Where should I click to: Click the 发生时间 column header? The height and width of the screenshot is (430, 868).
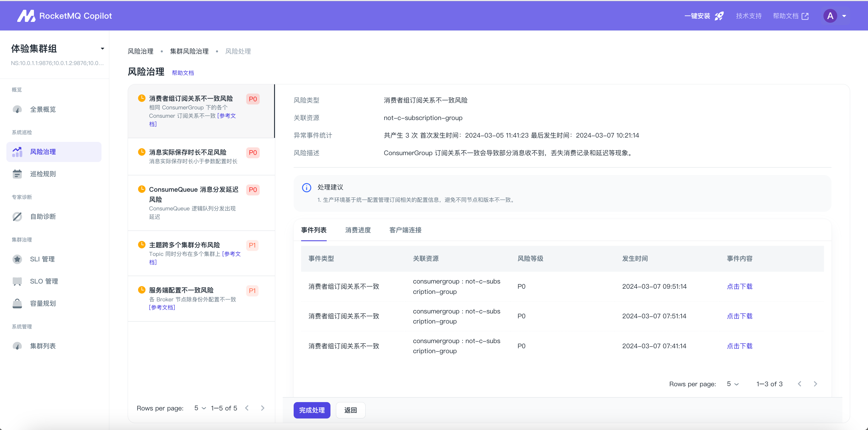pyautogui.click(x=635, y=259)
